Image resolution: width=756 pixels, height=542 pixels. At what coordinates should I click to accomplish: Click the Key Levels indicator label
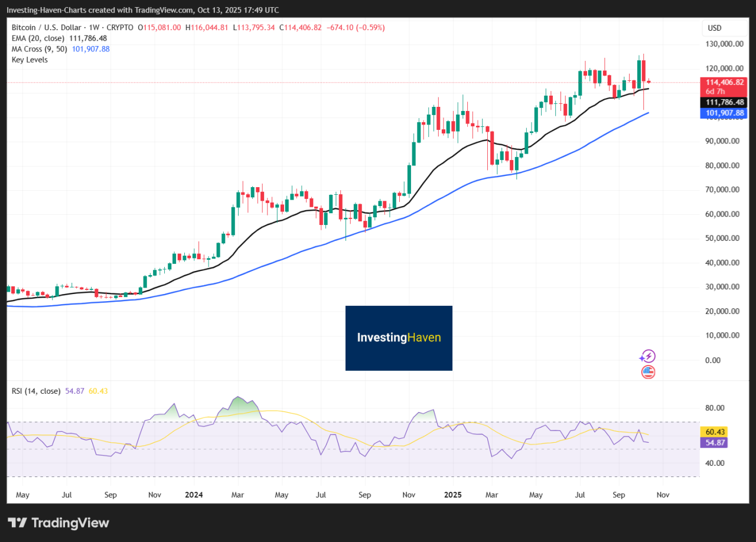click(30, 60)
